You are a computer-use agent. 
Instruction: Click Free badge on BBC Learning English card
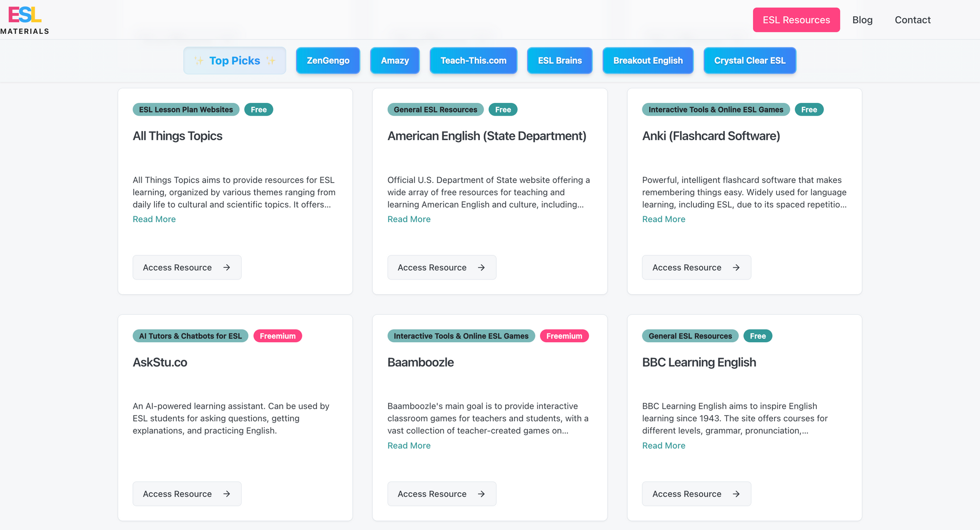click(758, 336)
